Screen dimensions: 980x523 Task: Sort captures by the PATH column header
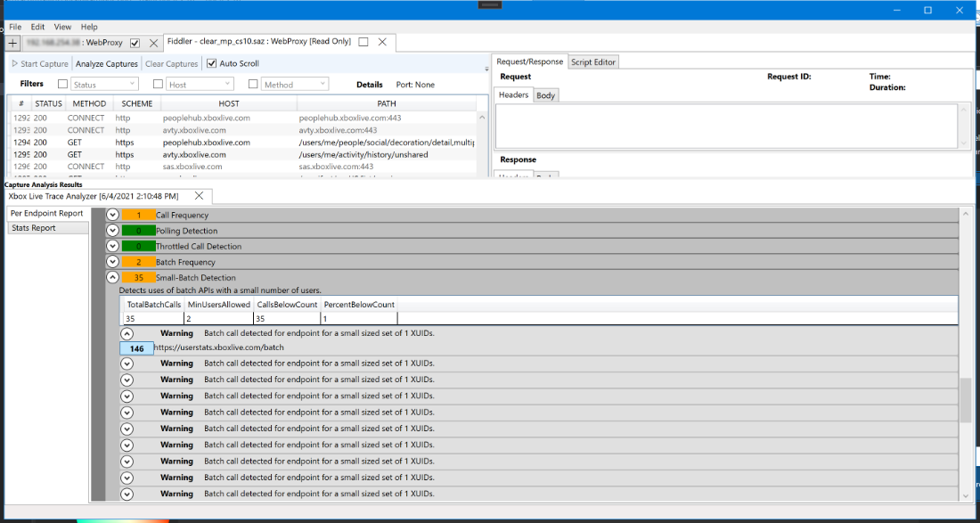pyautogui.click(x=387, y=103)
